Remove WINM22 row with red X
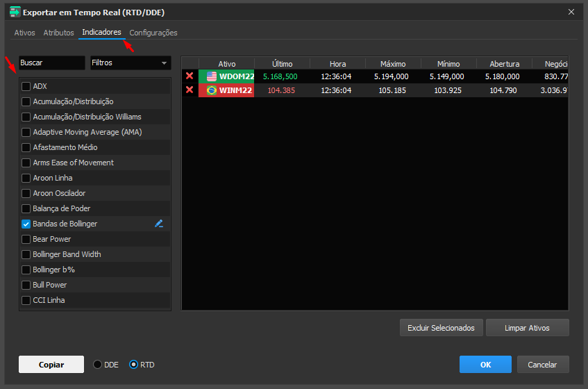Image resolution: width=588 pixels, height=389 pixels. (x=190, y=90)
